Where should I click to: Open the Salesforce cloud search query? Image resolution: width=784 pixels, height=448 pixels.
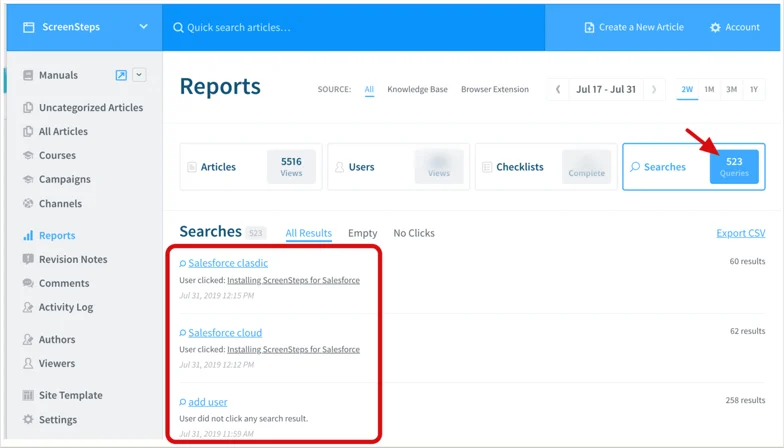tap(225, 333)
